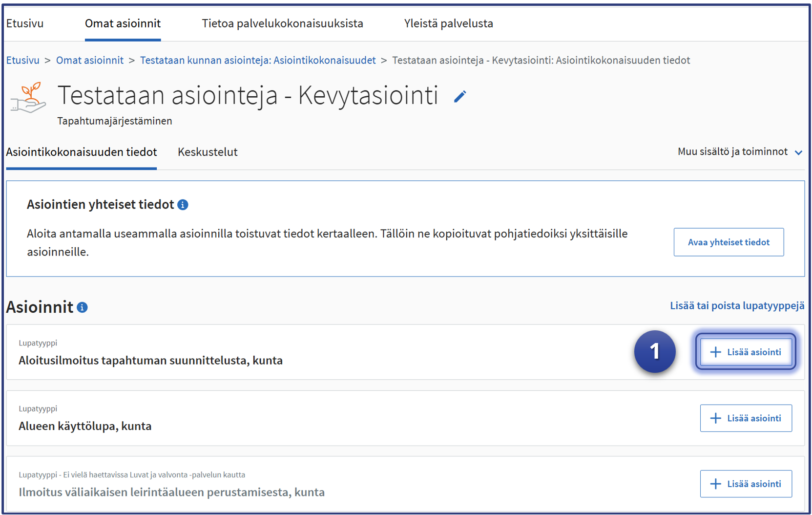Image resolution: width=812 pixels, height=515 pixels.
Task: Click Testataan kunnan asiointeja breadcrumb link
Action: coord(258,60)
